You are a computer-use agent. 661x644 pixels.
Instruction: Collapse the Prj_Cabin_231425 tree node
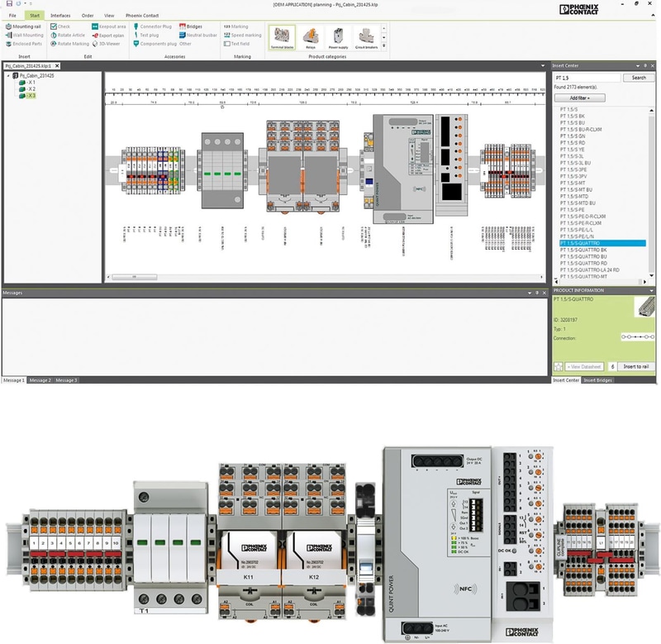[8, 75]
